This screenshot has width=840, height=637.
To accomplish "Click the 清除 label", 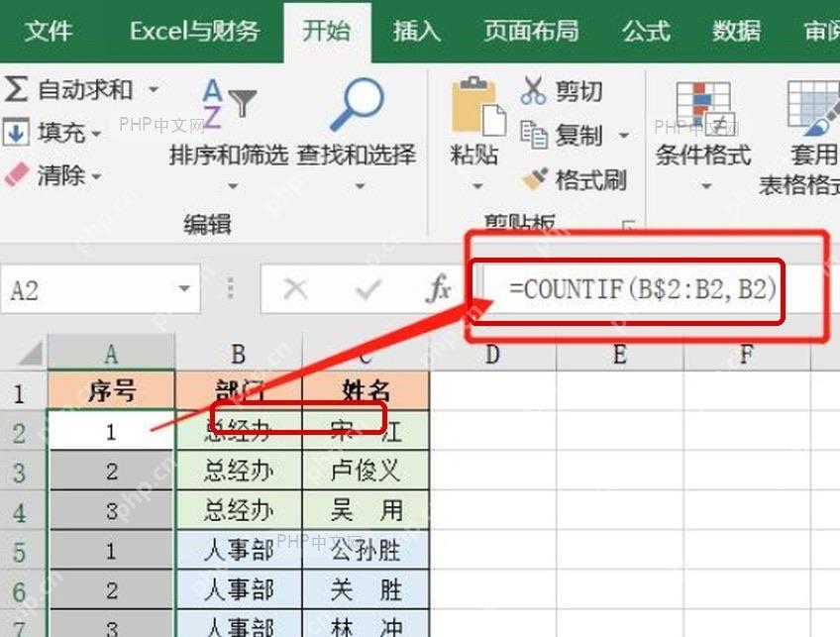I will pyautogui.click(x=61, y=174).
